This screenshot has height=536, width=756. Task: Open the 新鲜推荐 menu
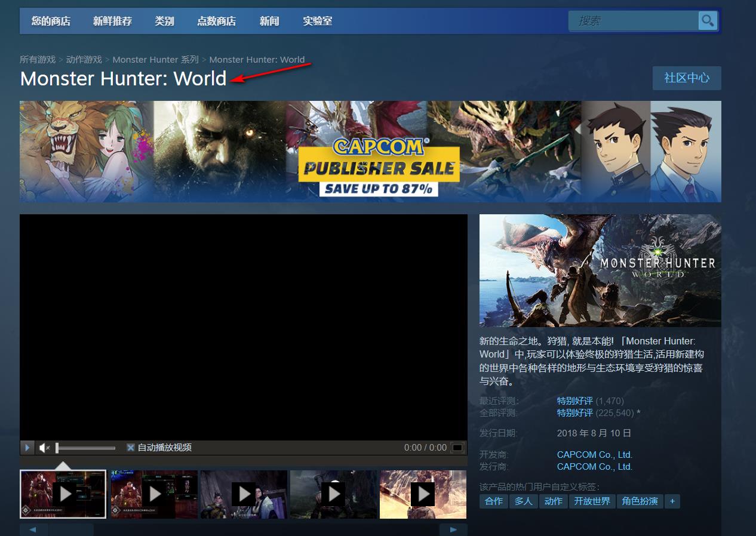pyautogui.click(x=112, y=21)
